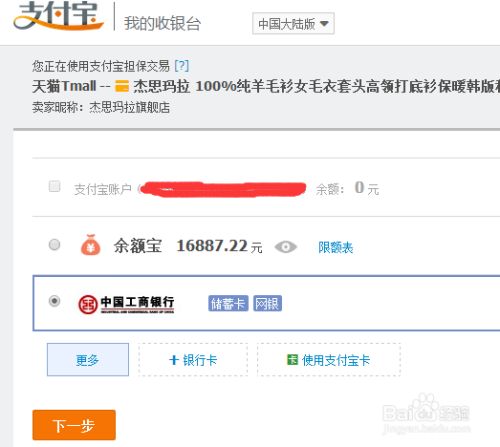The height and width of the screenshot is (447, 500).
Task: Click the Alipay logo
Action: tap(59, 16)
